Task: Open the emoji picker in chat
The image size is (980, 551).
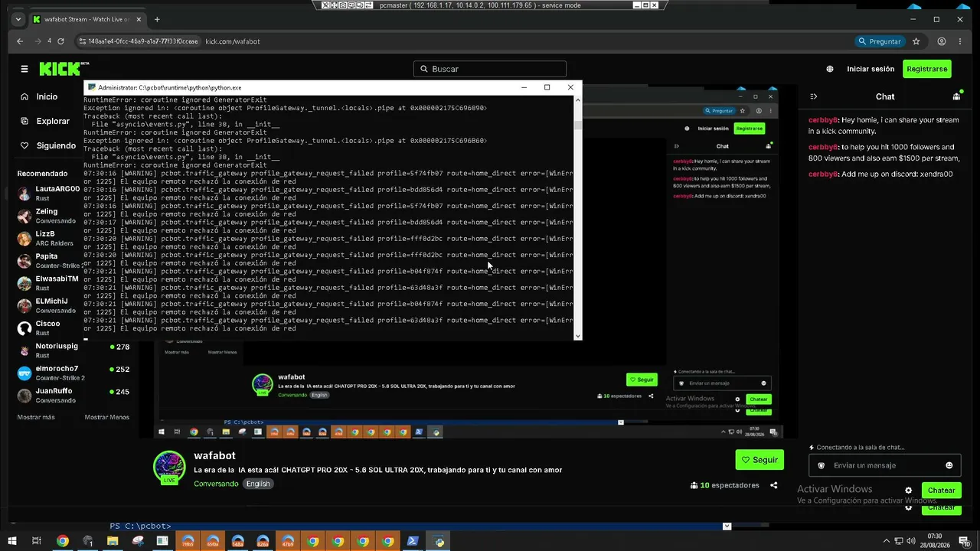Action: [949, 465]
